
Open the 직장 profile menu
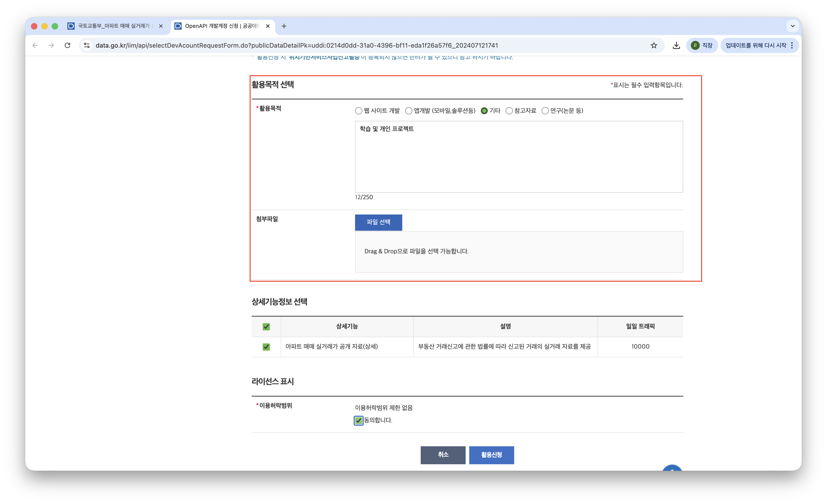[x=702, y=45]
